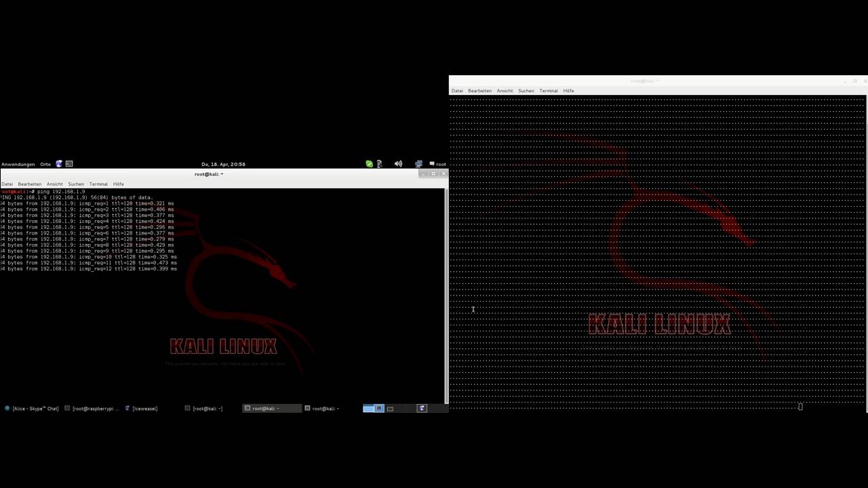Open the volume speaker icon

(398, 164)
